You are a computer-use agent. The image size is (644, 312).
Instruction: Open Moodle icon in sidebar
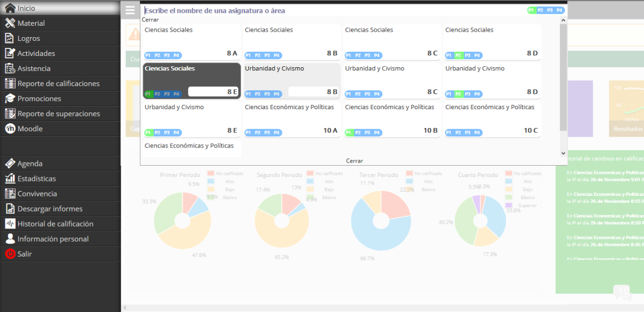click(x=10, y=129)
